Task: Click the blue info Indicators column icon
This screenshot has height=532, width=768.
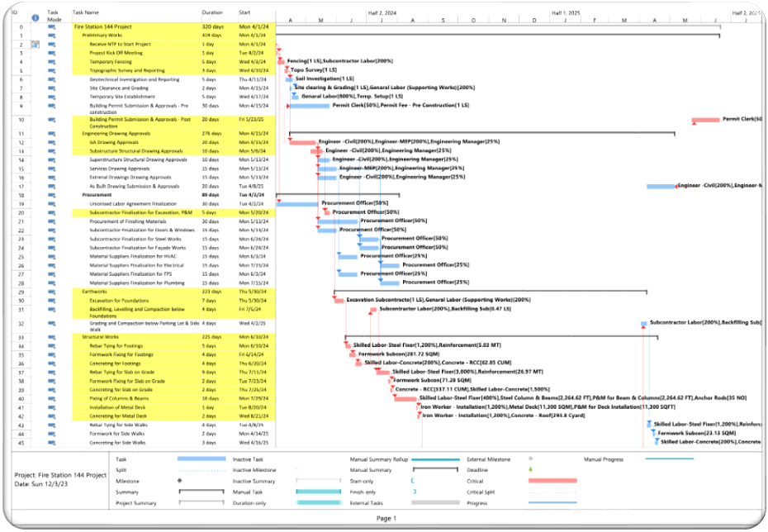Action: click(x=35, y=17)
